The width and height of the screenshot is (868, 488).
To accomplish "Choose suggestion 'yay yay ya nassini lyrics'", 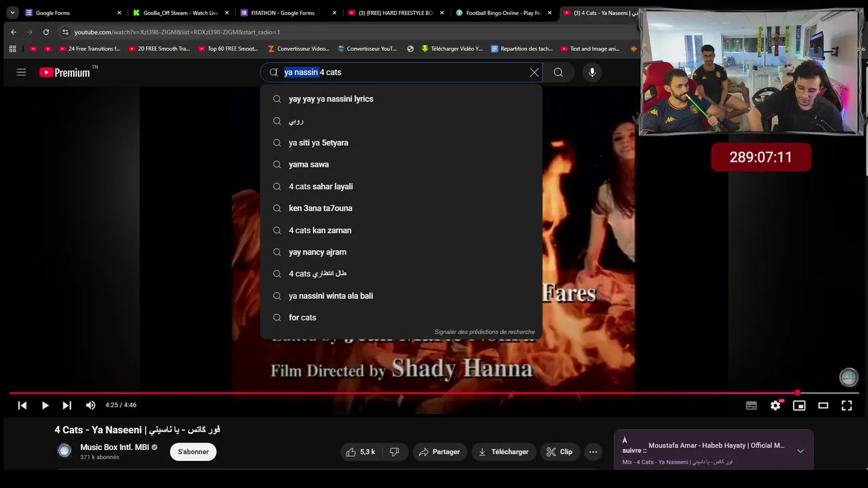I will tap(401, 99).
